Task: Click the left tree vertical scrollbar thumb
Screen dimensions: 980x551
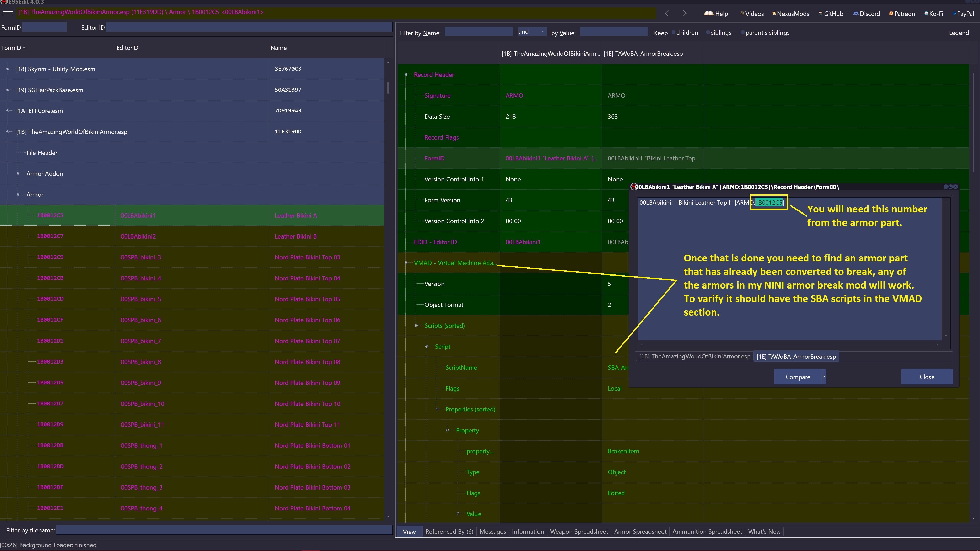Action: [x=388, y=88]
